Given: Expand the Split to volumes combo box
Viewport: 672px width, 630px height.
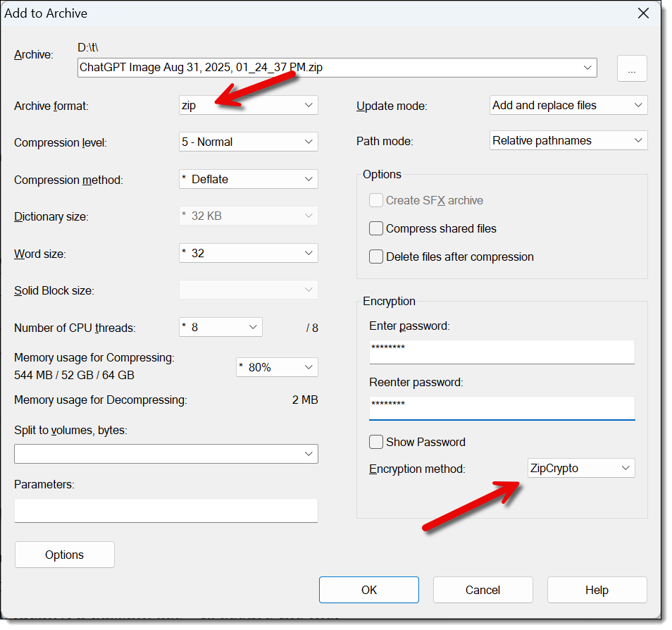Looking at the screenshot, I should (166, 454).
